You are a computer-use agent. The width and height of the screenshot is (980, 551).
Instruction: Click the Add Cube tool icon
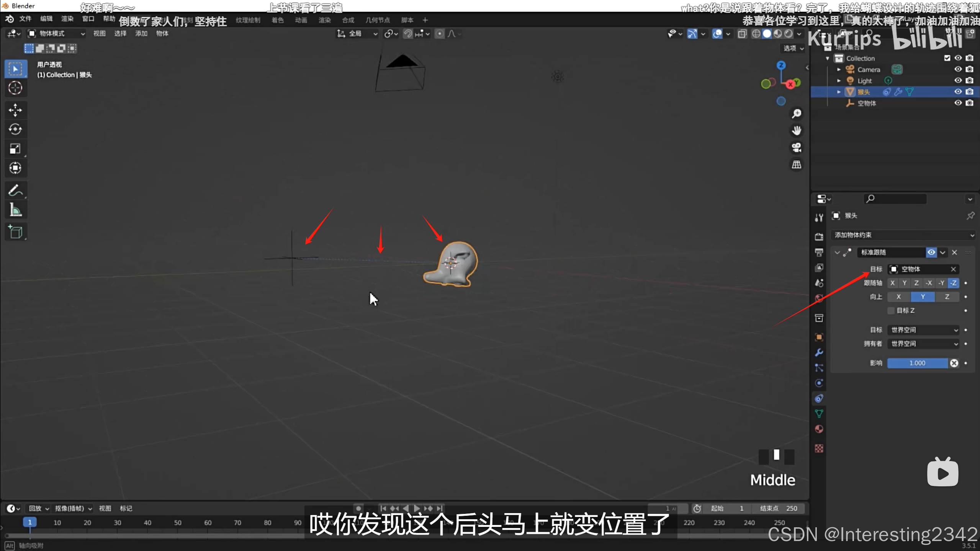[x=15, y=232]
